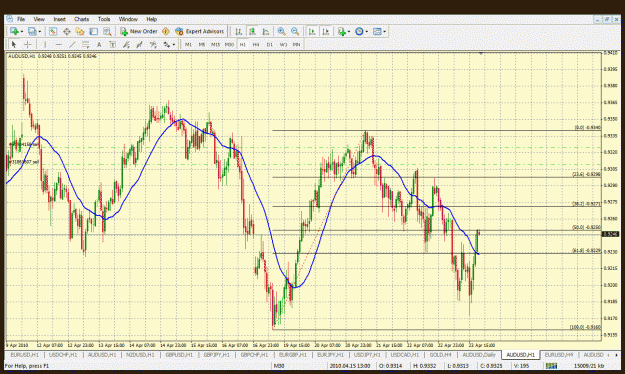The image size is (625, 374).
Task: Click the Templates icon
Action: 377,31
